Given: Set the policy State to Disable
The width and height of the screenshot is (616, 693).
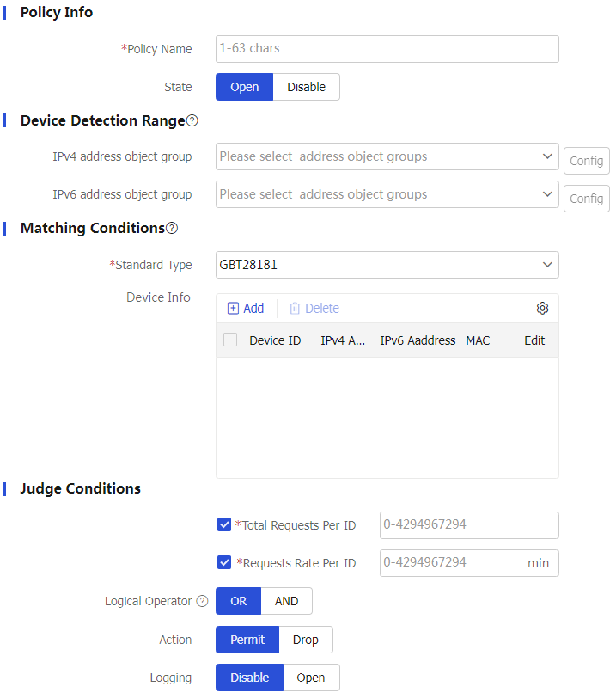Looking at the screenshot, I should click(x=306, y=87).
